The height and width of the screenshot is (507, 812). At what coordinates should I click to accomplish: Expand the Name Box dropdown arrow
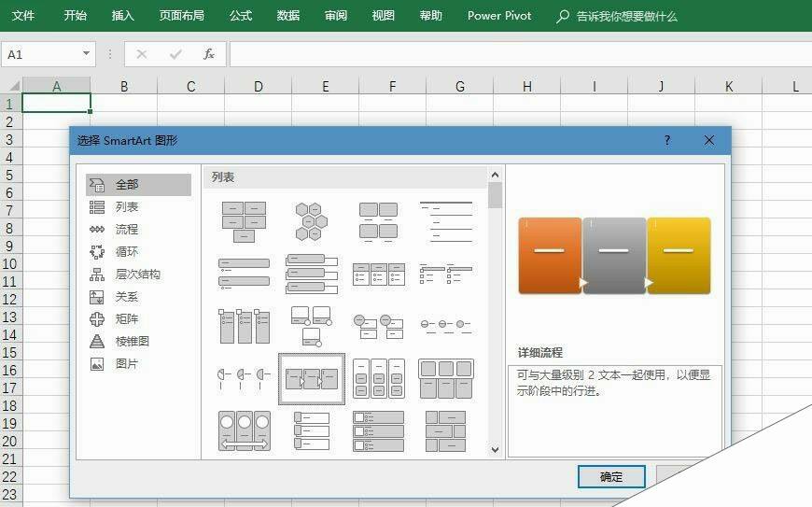tap(87, 54)
